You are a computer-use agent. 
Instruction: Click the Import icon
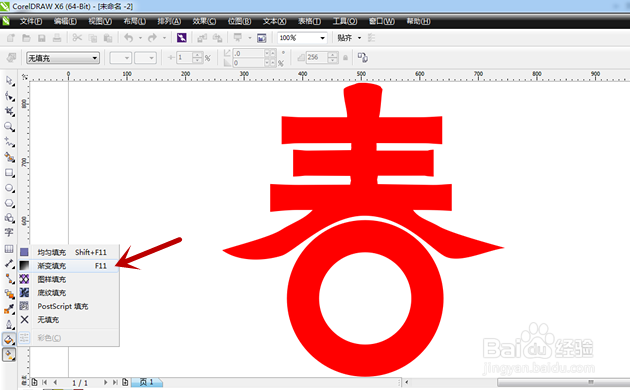pos(202,38)
